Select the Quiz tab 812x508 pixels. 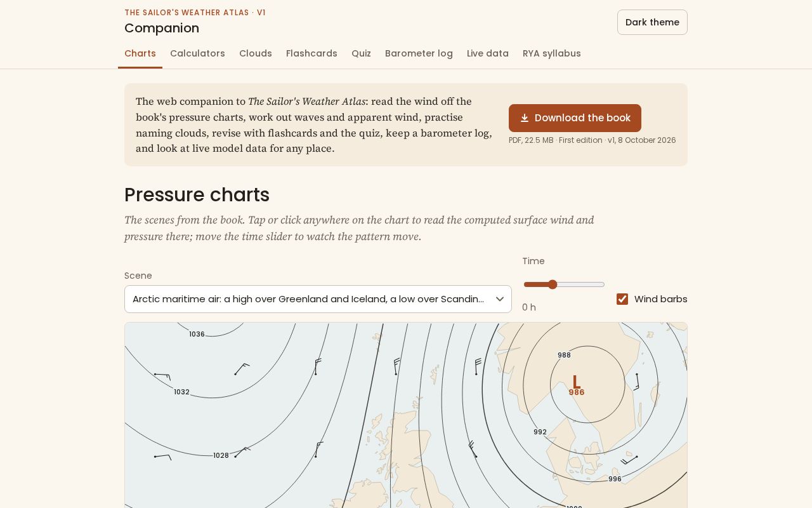tap(361, 53)
